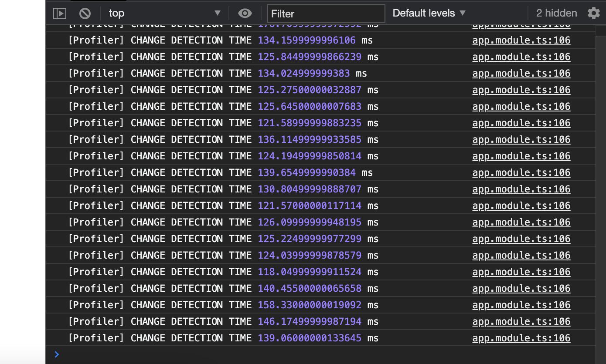Open app.module.ts:106 link for 134.1599999996106 row
This screenshot has width=606, height=364.
coord(521,40)
